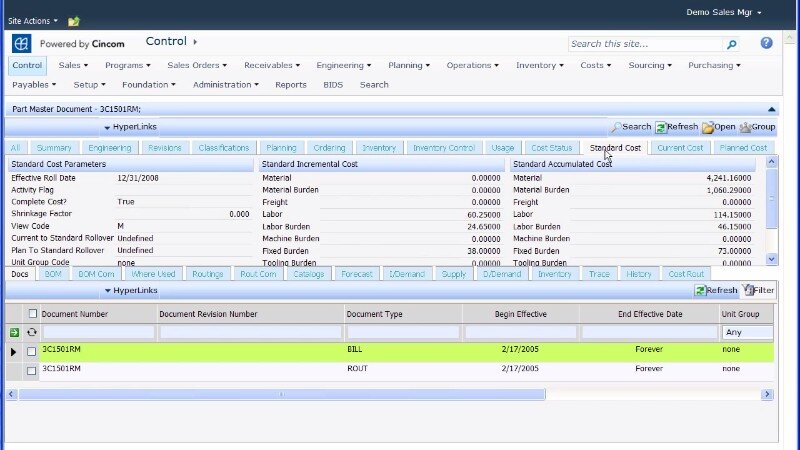Click the Cincom logo icon
This screenshot has width=800, height=450.
[21, 44]
